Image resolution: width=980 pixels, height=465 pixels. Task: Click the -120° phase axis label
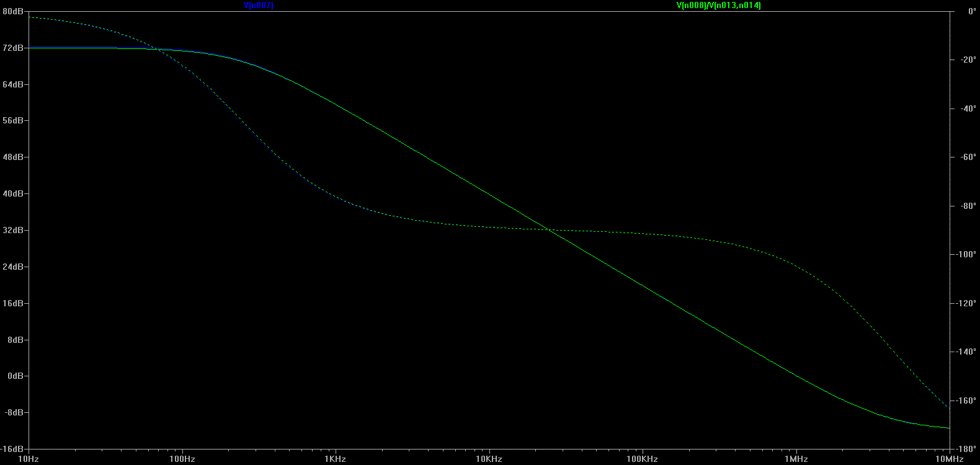966,303
